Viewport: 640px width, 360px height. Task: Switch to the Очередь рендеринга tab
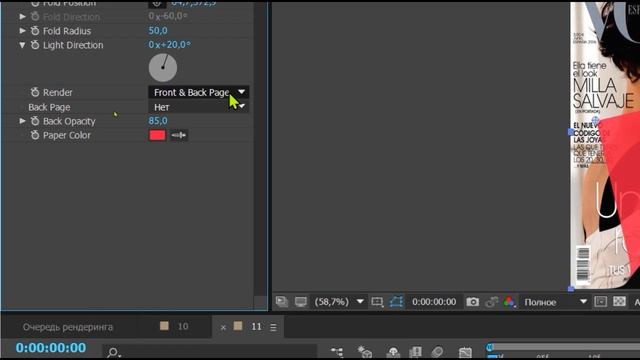point(68,327)
